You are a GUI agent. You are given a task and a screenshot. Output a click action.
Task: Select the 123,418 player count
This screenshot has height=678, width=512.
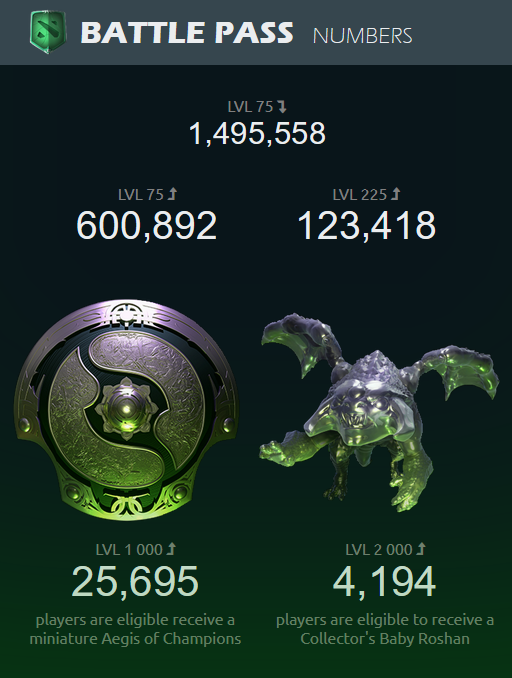(x=367, y=225)
